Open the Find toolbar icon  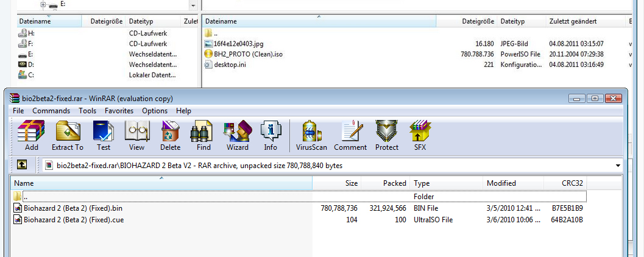(x=203, y=135)
